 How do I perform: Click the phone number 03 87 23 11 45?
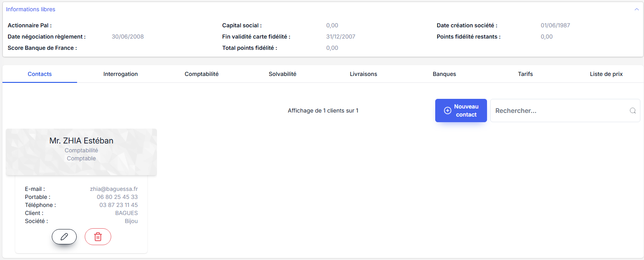(x=118, y=205)
